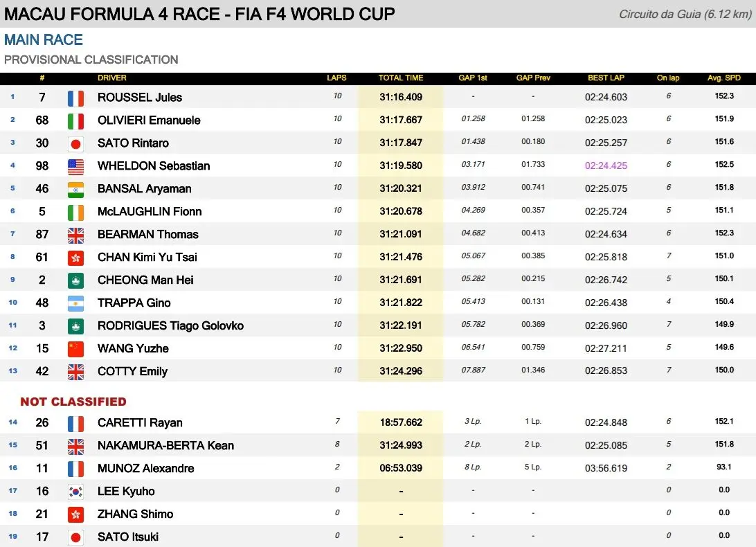This screenshot has width=756, height=547.
Task: Select the Macau flag next to CHEONG Man Hei
Action: (75, 280)
